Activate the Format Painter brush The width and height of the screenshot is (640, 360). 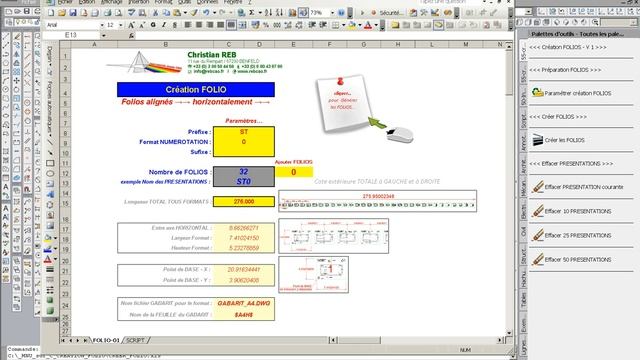[x=194, y=13]
